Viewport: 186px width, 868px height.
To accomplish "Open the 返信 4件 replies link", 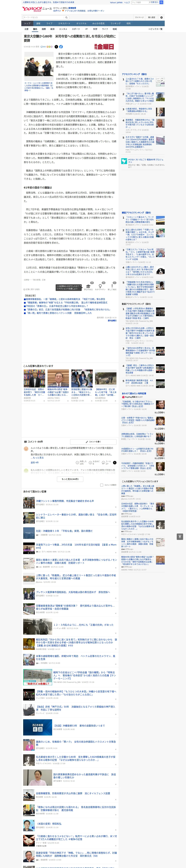I will [x=34, y=463].
